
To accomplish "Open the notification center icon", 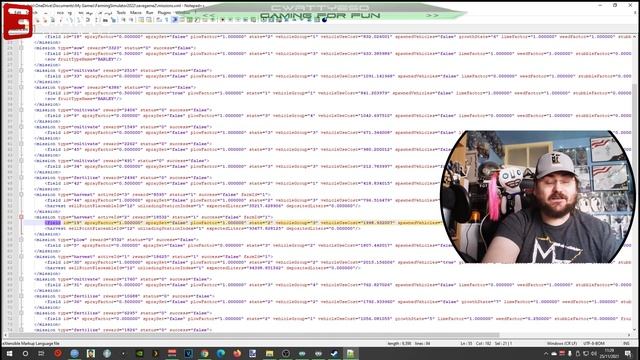I will pyautogui.click(x=629, y=353).
